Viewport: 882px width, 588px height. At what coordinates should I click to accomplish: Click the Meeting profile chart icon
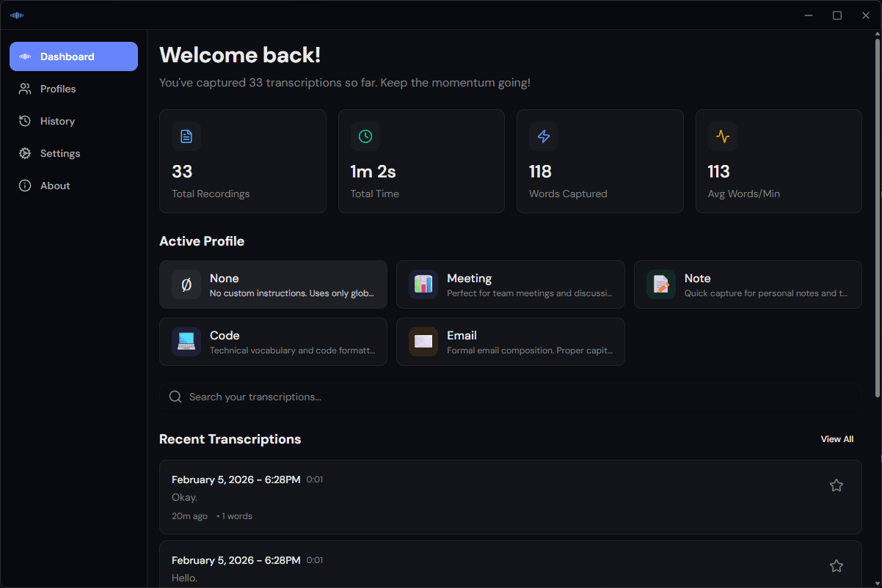[x=423, y=284]
